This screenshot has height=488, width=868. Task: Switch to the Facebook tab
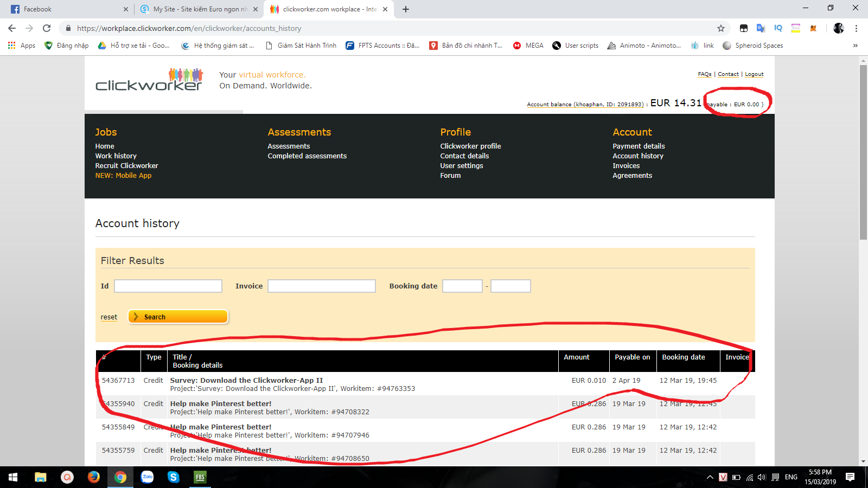click(68, 9)
